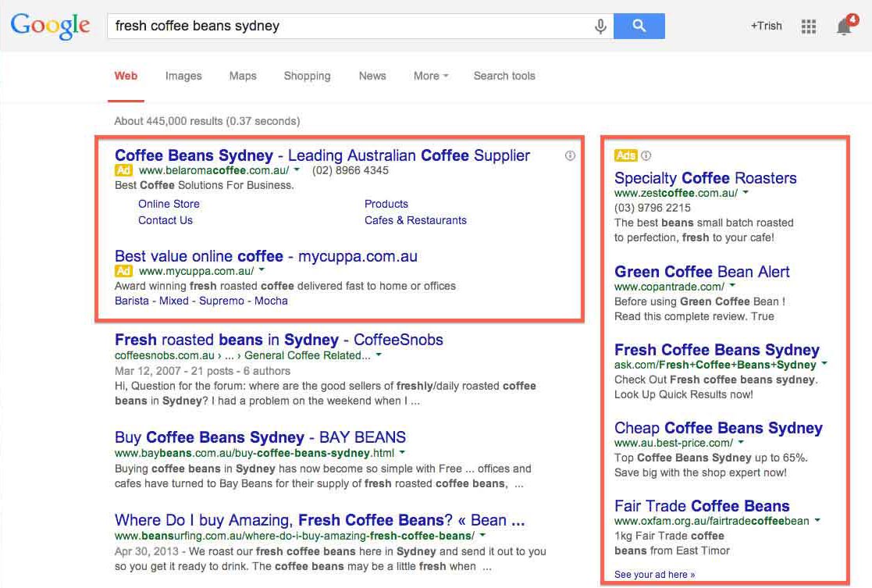This screenshot has width=872, height=588.
Task: Open Fresh Coffee Beans Sydney sidebar ad
Action: 717,349
